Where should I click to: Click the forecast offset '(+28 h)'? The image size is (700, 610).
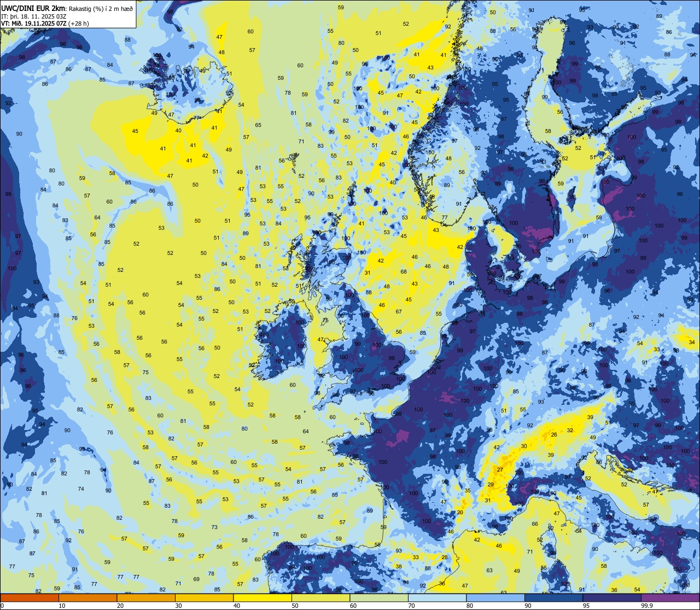[79, 24]
